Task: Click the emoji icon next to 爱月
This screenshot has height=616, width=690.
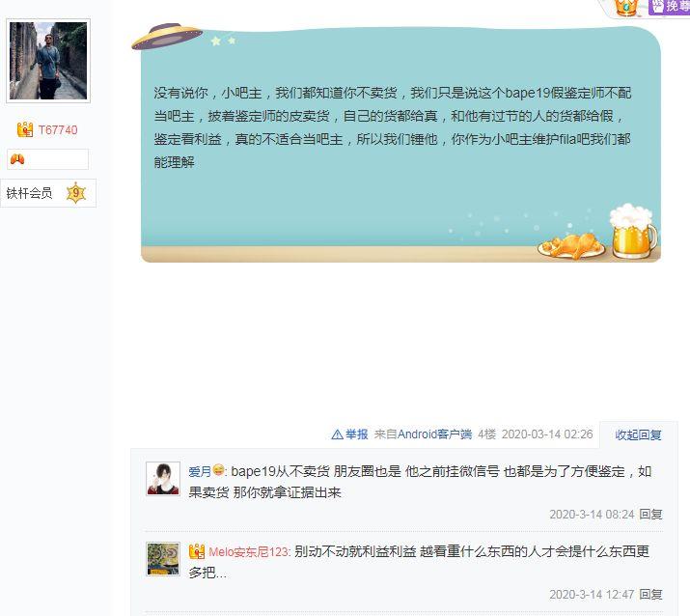Action: (x=218, y=470)
